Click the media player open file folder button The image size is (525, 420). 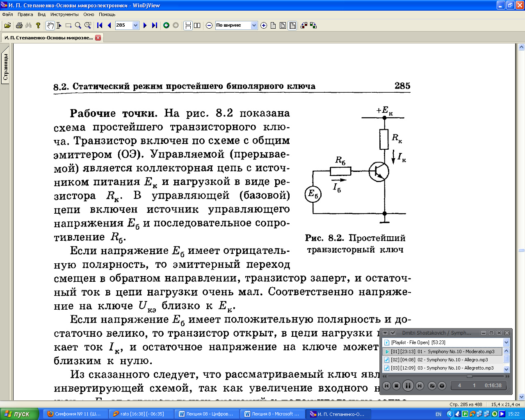click(432, 386)
